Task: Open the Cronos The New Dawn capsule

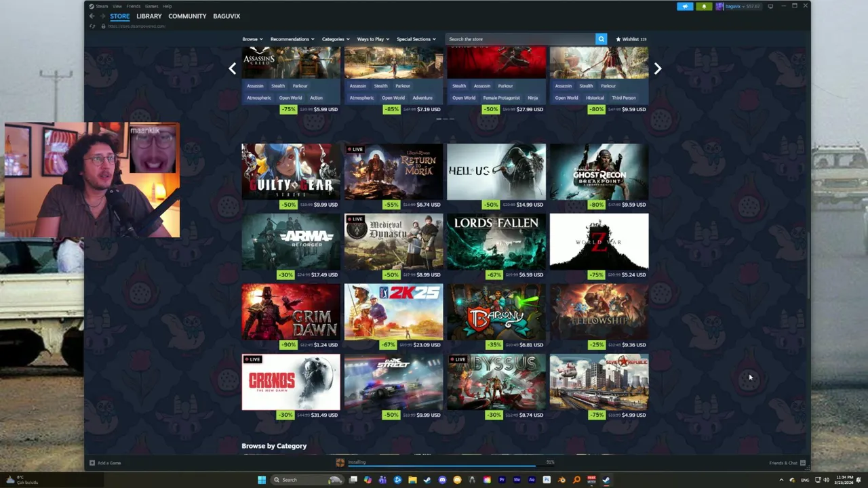Action: [291, 382]
